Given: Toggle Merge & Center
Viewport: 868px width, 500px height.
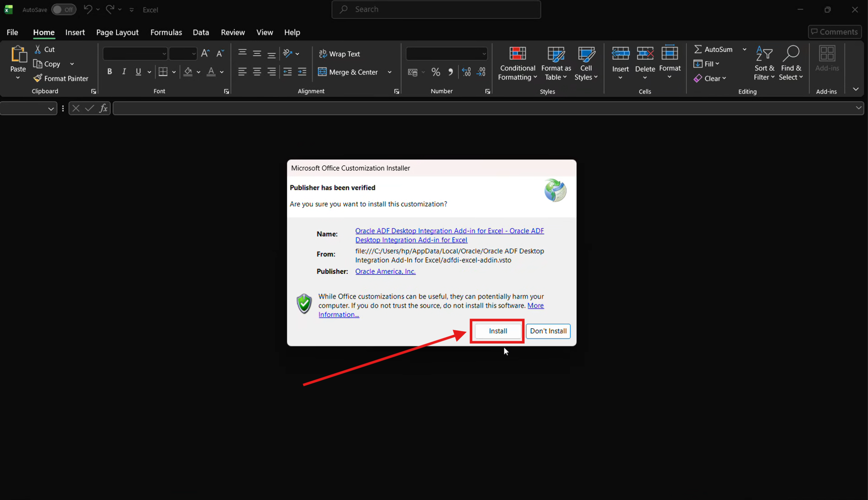Looking at the screenshot, I should pyautogui.click(x=348, y=72).
